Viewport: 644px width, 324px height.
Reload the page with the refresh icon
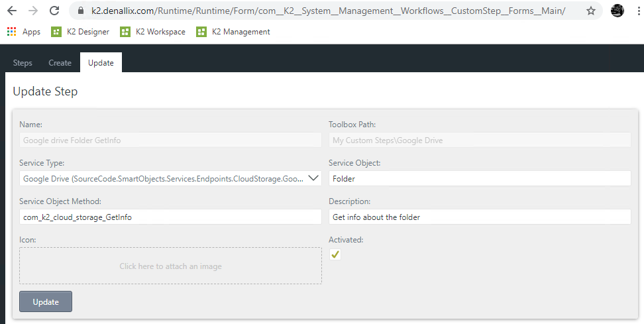click(54, 11)
